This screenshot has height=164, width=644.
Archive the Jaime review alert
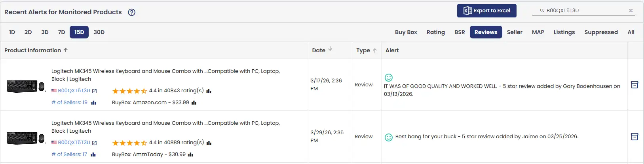pyautogui.click(x=635, y=137)
